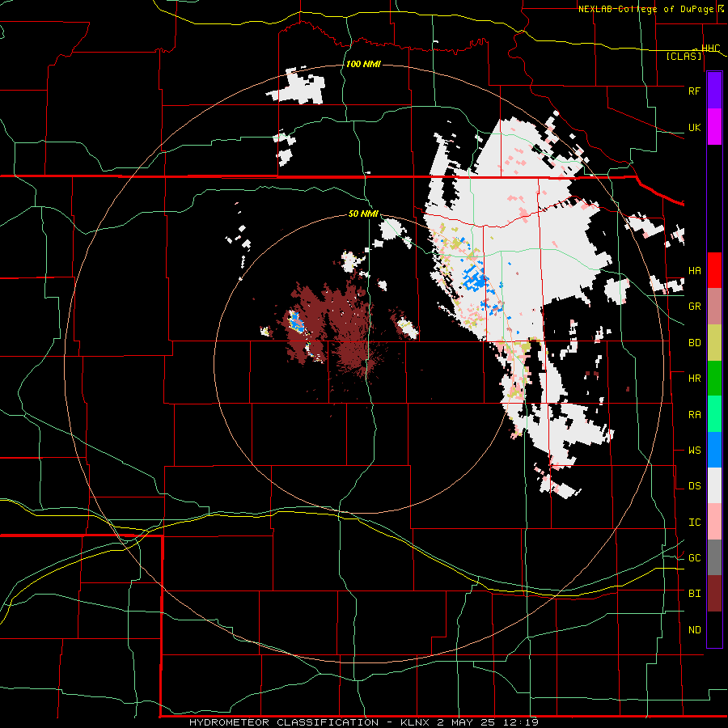This screenshot has height=728, width=728.
Task: Select the GC ground clutter gray swatch
Action: (x=714, y=557)
